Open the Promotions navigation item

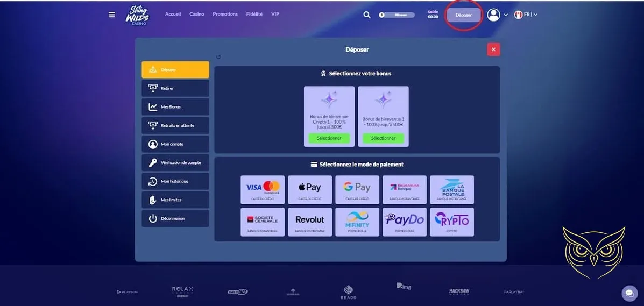pos(225,14)
